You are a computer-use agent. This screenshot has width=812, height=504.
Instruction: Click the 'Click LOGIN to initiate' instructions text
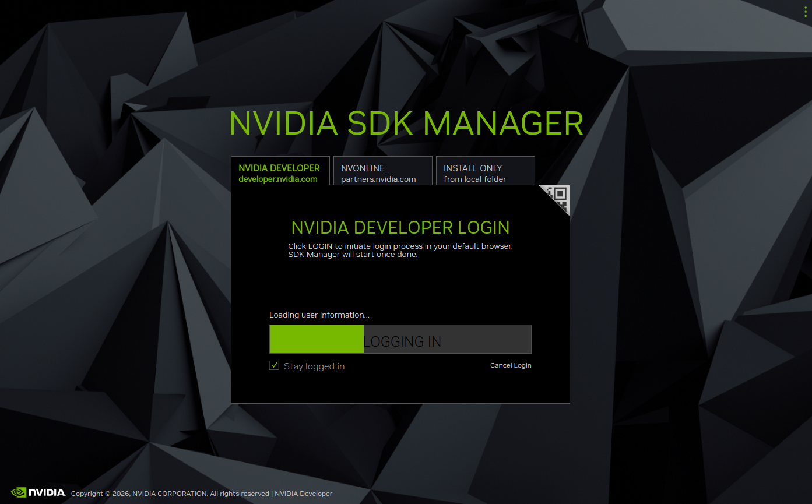[x=400, y=250]
